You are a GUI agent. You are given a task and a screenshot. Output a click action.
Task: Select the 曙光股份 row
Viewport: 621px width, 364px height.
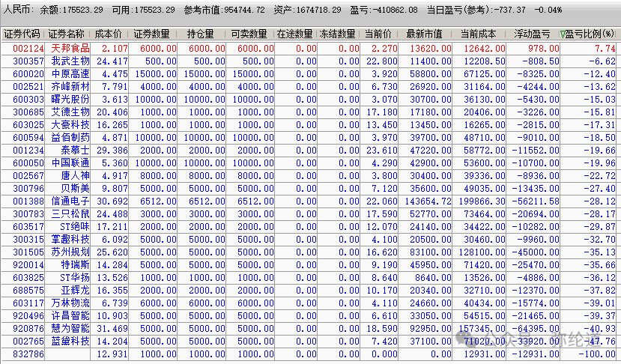click(x=309, y=99)
